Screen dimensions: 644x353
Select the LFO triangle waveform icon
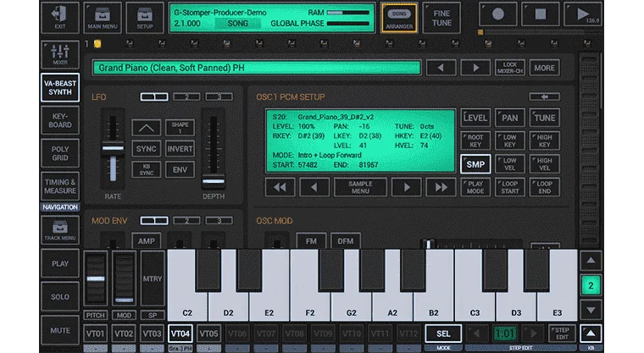(147, 128)
